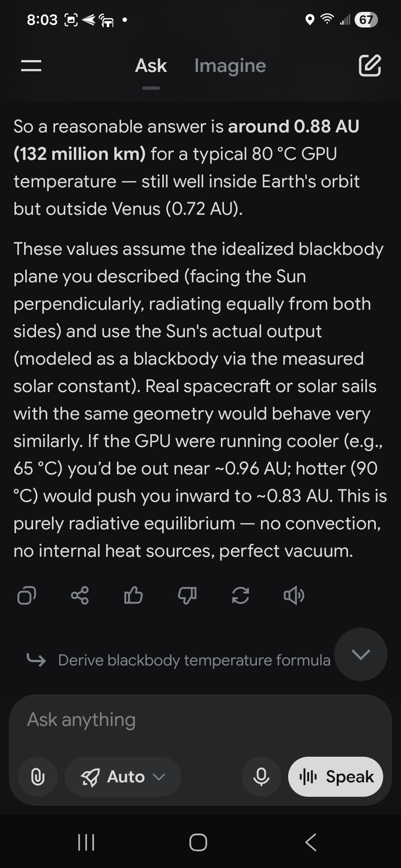Share this response
This screenshot has width=401, height=868.
[x=80, y=595]
